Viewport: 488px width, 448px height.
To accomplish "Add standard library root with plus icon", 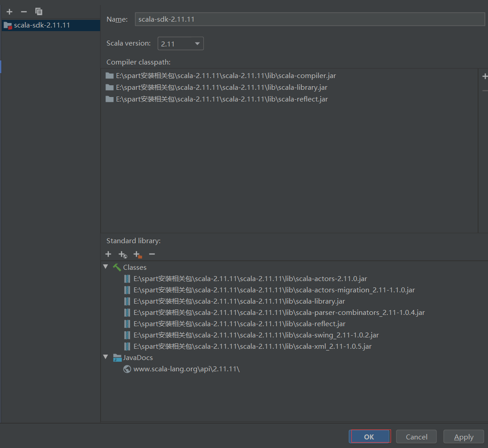I will pyautogui.click(x=108, y=254).
